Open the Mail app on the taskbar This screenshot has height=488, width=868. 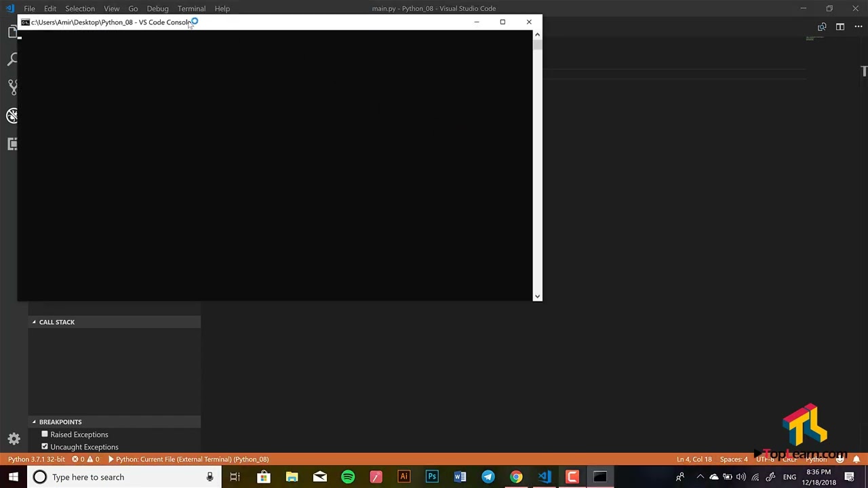[319, 477]
